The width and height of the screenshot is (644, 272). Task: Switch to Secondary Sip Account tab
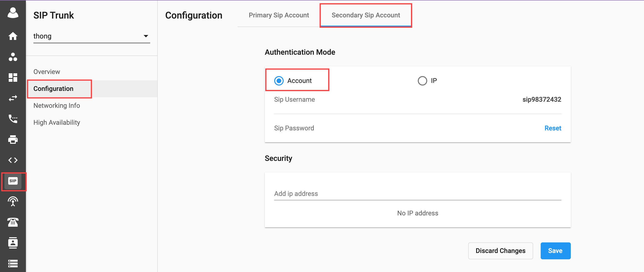(x=366, y=15)
